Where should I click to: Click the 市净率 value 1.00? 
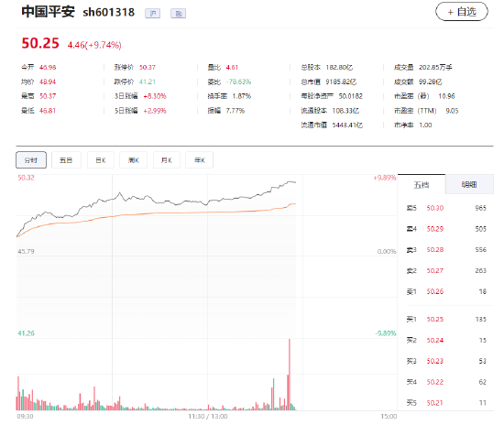(425, 125)
